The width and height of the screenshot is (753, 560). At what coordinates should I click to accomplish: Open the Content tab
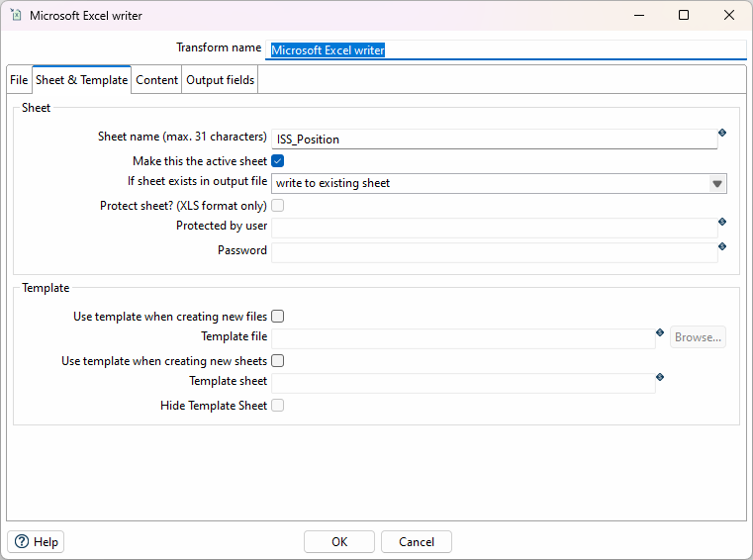coord(156,80)
